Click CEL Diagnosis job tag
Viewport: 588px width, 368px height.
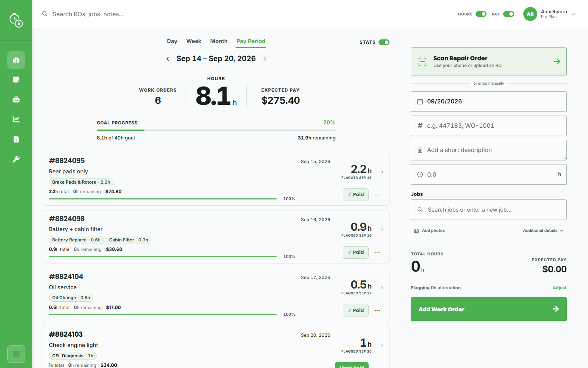pyautogui.click(x=73, y=356)
